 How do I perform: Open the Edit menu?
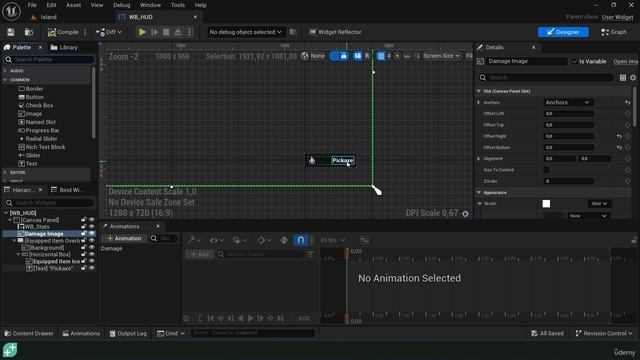click(x=51, y=5)
